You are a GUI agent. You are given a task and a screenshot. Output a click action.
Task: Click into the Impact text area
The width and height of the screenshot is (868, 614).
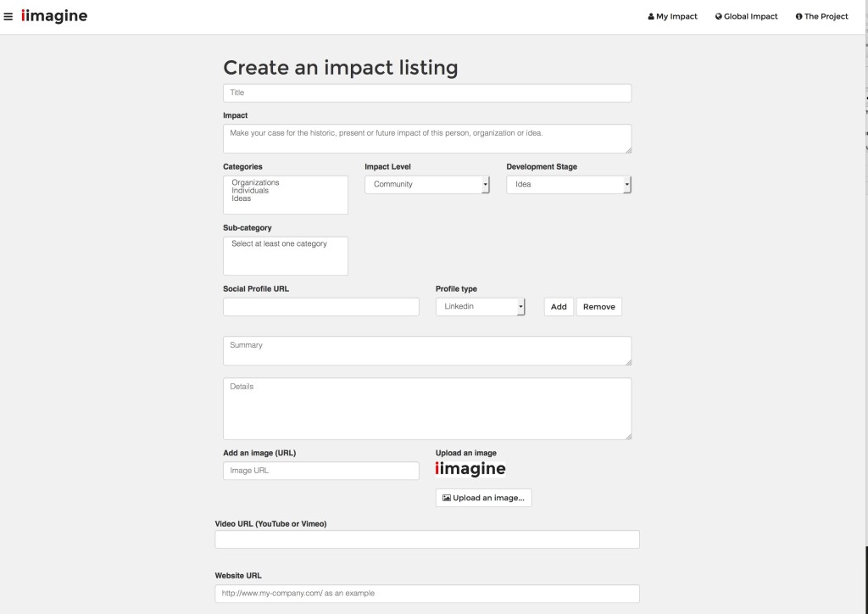(x=426, y=138)
